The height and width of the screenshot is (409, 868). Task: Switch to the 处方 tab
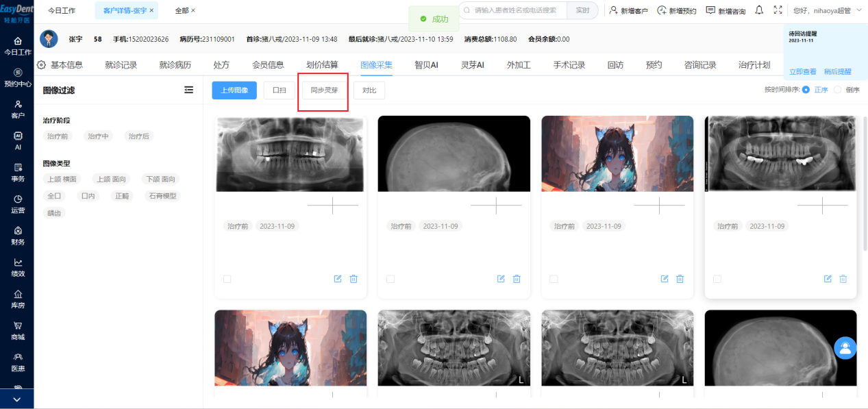pos(221,65)
